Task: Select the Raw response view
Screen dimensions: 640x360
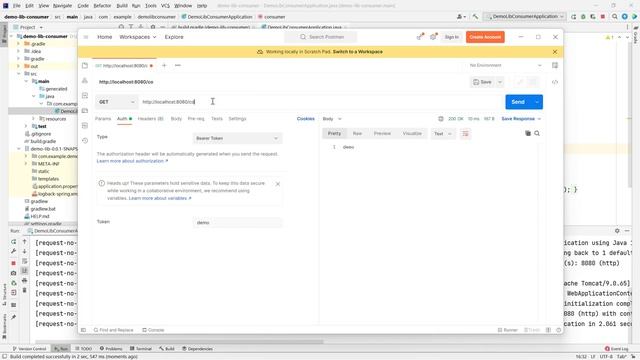Action: point(357,133)
